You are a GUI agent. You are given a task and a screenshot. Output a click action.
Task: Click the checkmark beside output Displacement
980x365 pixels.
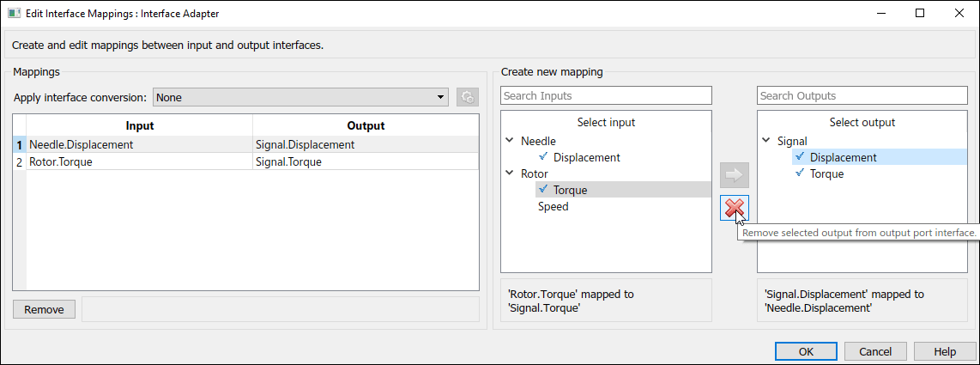click(800, 157)
